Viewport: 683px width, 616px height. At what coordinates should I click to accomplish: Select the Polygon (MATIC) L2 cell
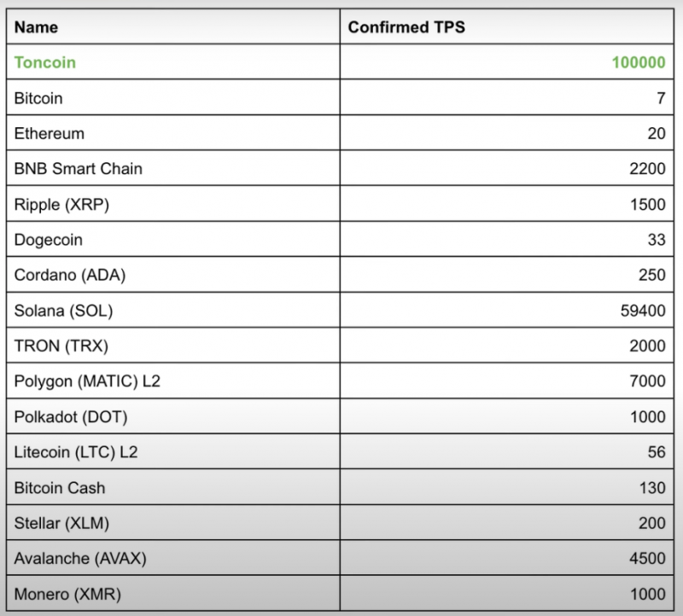pos(173,381)
